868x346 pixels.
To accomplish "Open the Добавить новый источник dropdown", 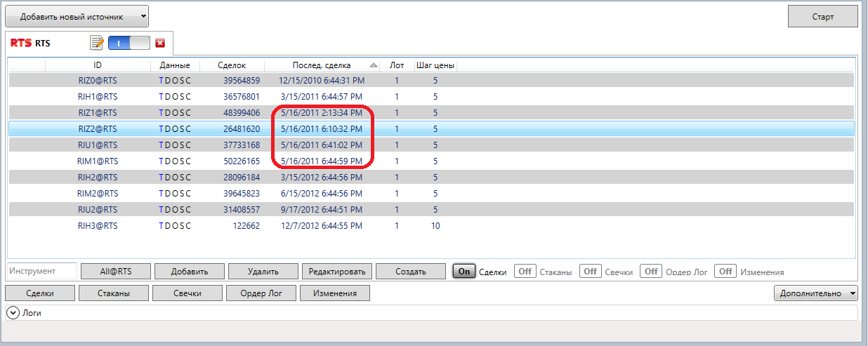I will click(x=77, y=15).
